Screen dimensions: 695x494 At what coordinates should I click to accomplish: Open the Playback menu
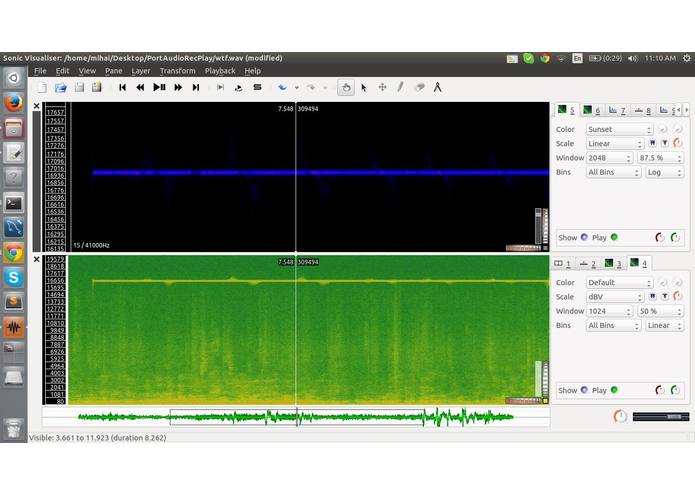coord(220,71)
